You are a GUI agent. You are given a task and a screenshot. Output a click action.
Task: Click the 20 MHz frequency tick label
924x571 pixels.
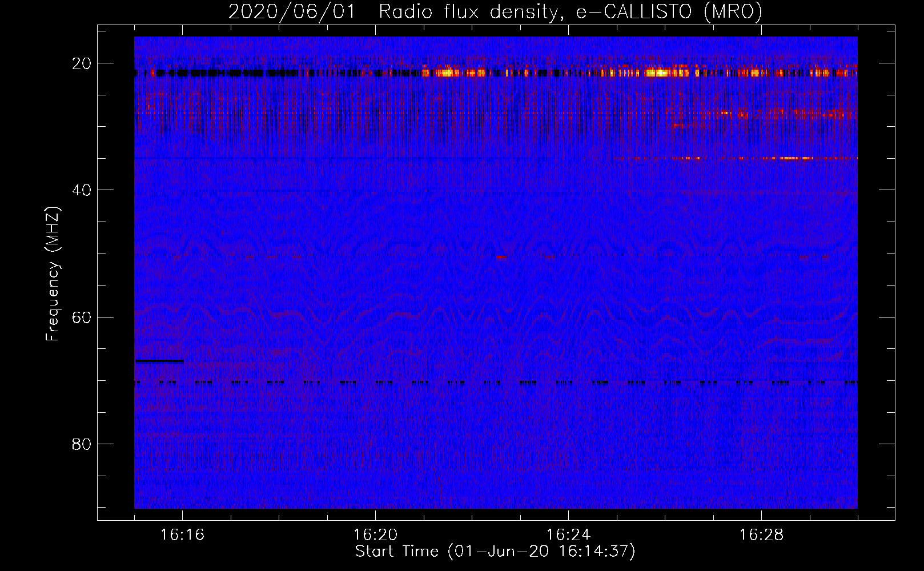[x=82, y=63]
